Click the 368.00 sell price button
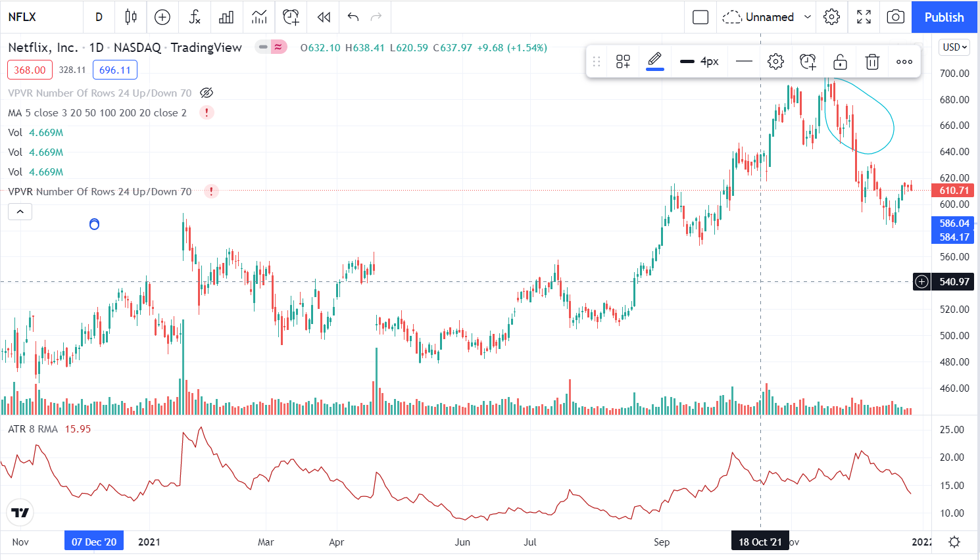The width and height of the screenshot is (980, 560). [x=30, y=70]
